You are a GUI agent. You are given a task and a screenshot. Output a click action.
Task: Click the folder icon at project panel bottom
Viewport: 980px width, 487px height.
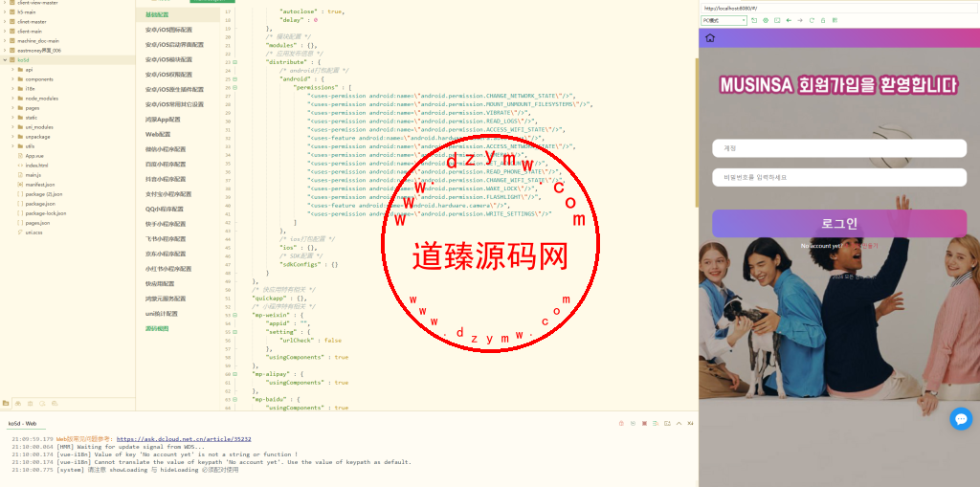pyautogui.click(x=6, y=403)
